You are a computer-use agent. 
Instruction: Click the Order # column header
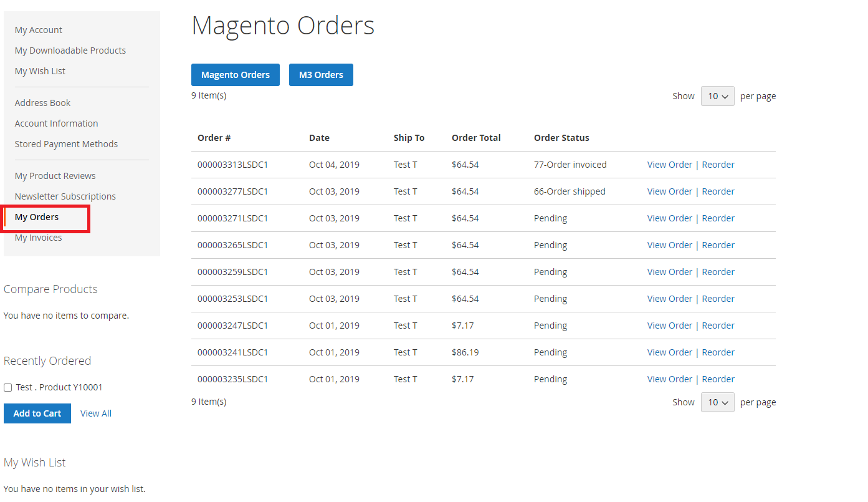pos(214,138)
